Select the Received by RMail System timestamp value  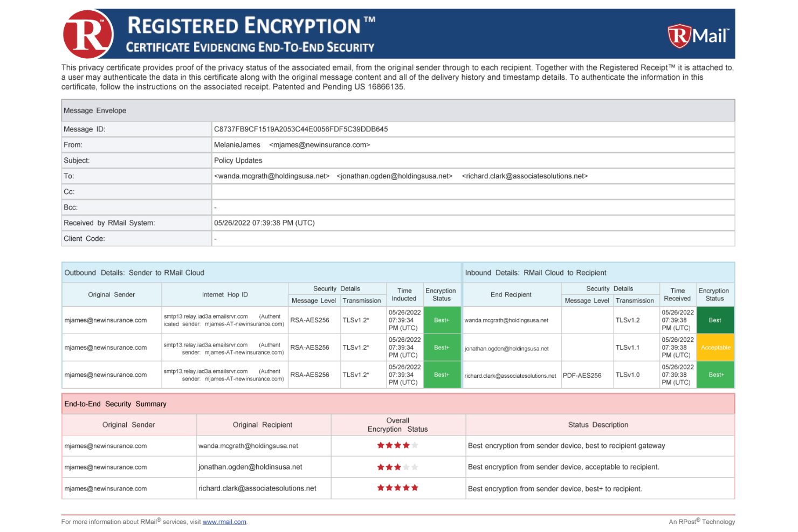pyautogui.click(x=264, y=223)
